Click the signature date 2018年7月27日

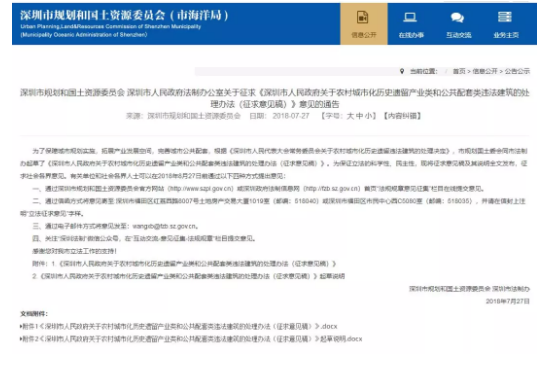tap(508, 301)
